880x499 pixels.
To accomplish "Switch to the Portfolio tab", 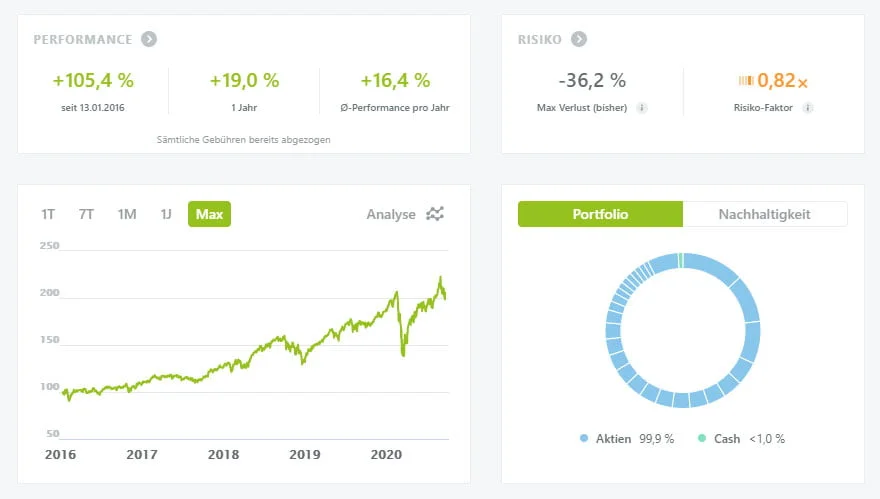I will tap(600, 214).
